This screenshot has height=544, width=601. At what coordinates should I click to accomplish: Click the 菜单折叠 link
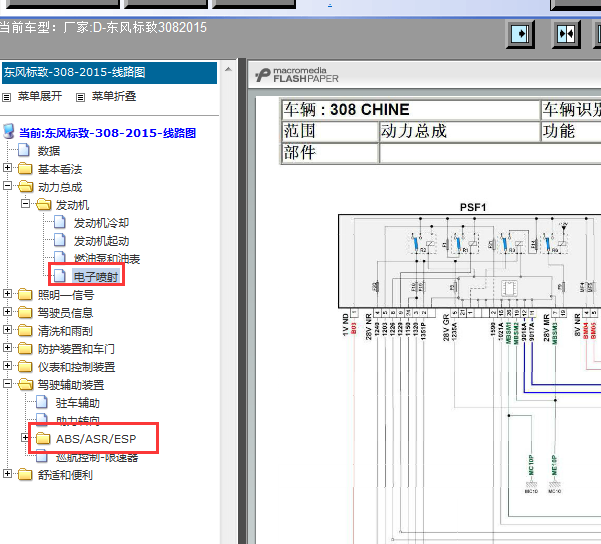tap(114, 96)
